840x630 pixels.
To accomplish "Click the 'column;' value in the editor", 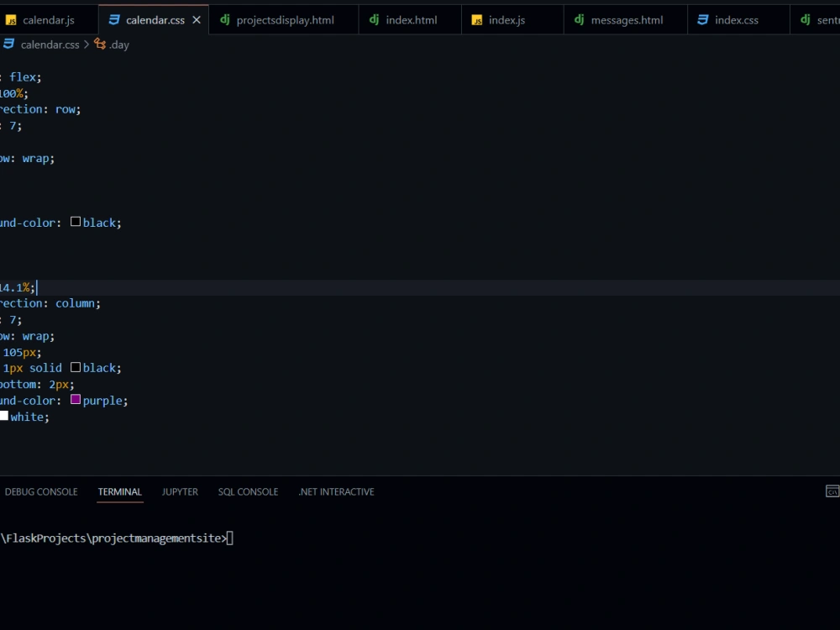I will point(78,303).
